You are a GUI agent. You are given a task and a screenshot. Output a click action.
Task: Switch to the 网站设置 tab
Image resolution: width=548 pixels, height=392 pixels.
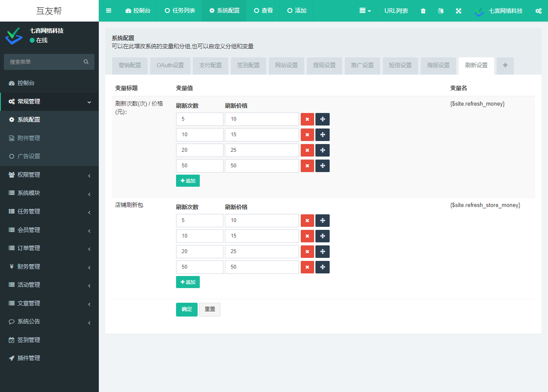[x=286, y=66]
